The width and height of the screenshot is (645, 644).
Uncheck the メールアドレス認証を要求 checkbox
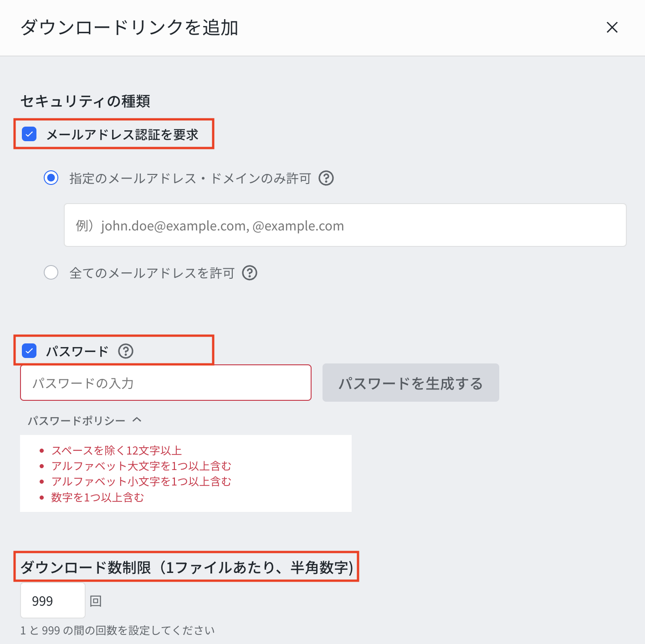pos(29,134)
